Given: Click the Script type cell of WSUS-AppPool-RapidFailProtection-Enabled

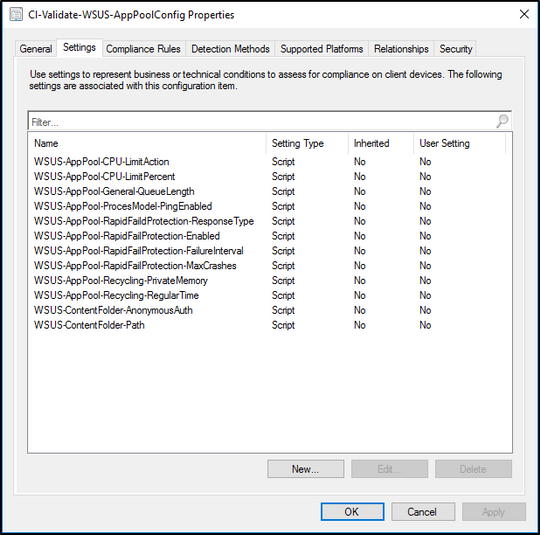Looking at the screenshot, I should [283, 236].
